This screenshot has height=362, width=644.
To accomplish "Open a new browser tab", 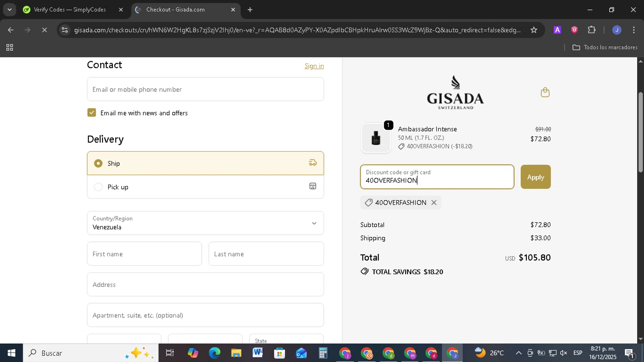I will point(250,9).
